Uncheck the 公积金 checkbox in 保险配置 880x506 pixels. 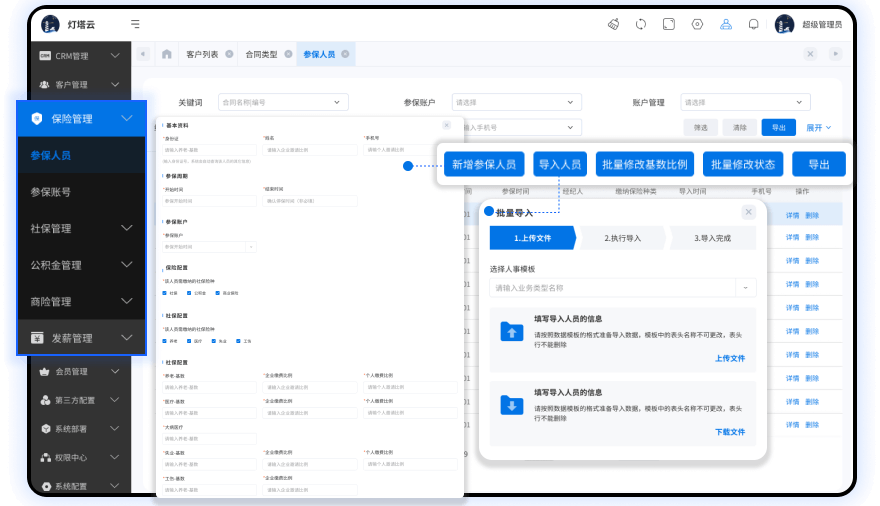click(x=190, y=293)
